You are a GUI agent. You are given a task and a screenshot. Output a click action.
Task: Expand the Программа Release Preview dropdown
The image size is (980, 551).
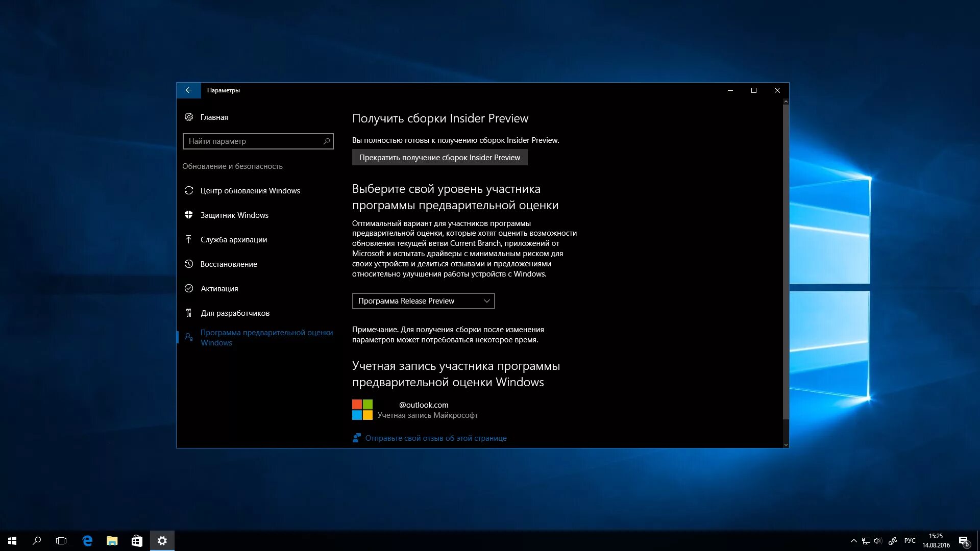(x=424, y=301)
